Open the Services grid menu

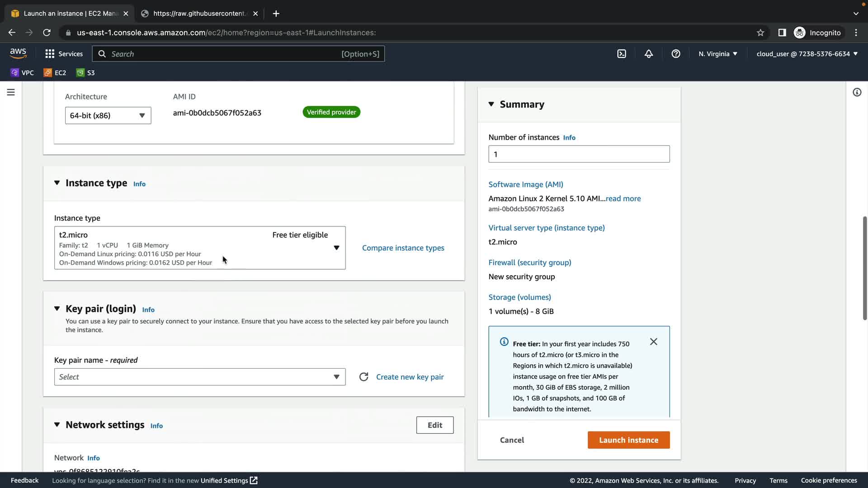pyautogui.click(x=64, y=54)
